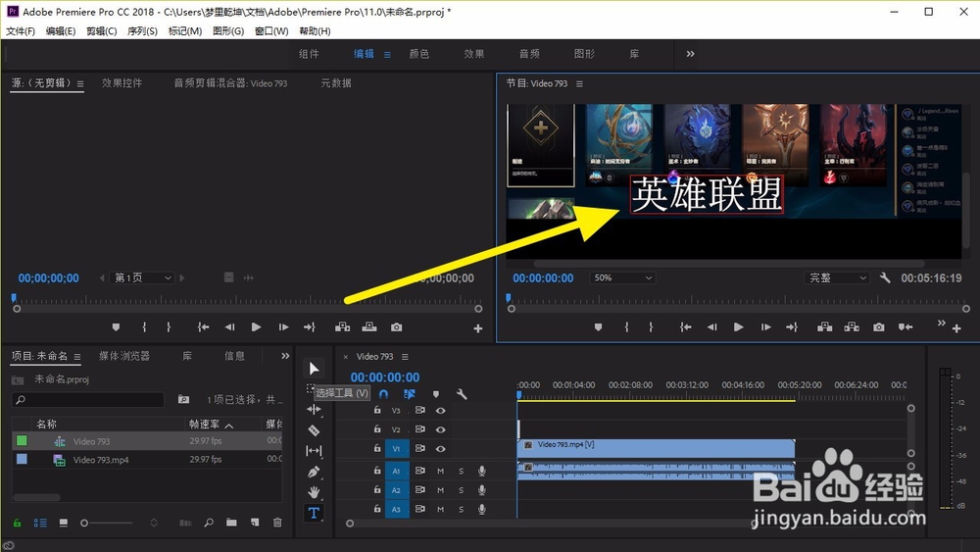980x552 pixels.
Task: Add marker in source monitor
Action: coord(116,326)
